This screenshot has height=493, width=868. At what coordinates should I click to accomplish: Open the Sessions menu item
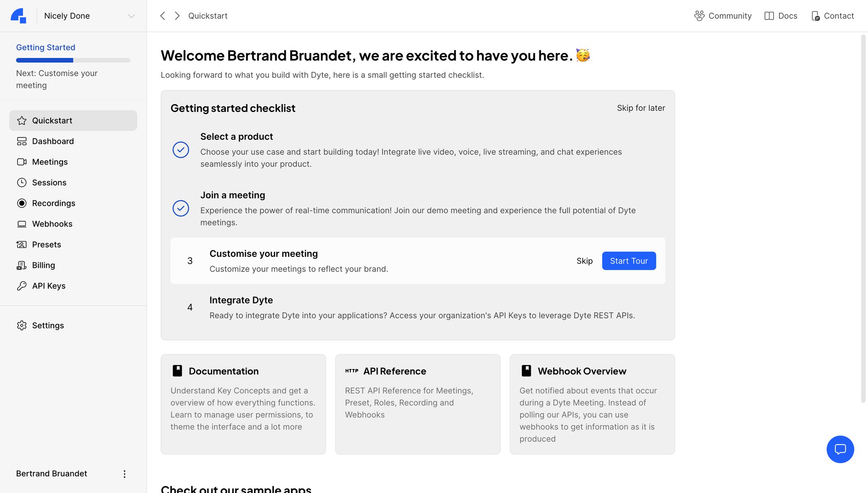(49, 183)
